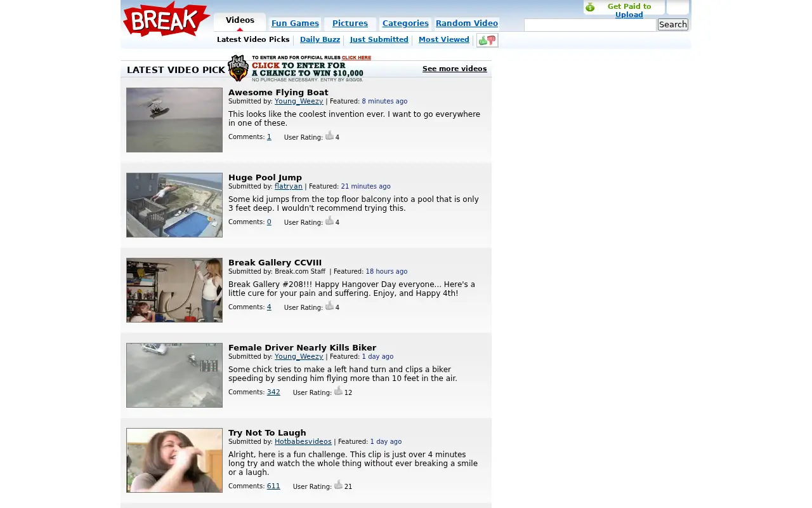Click the Full Throttle contest banner

(299, 68)
